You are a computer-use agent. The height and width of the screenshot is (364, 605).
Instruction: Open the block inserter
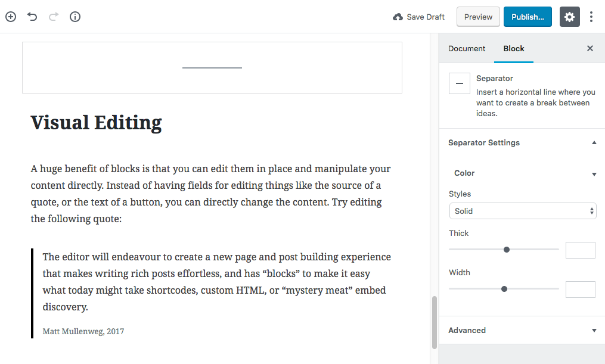pyautogui.click(x=10, y=17)
